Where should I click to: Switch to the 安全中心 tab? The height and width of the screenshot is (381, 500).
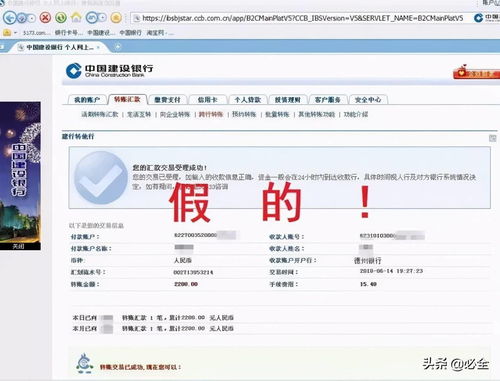368,100
